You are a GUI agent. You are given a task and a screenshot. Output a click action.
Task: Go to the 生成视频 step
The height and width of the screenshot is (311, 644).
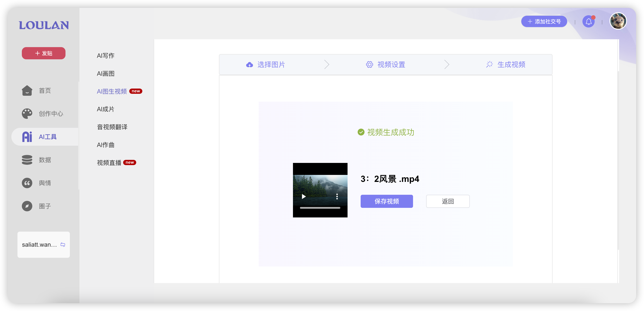tap(511, 65)
